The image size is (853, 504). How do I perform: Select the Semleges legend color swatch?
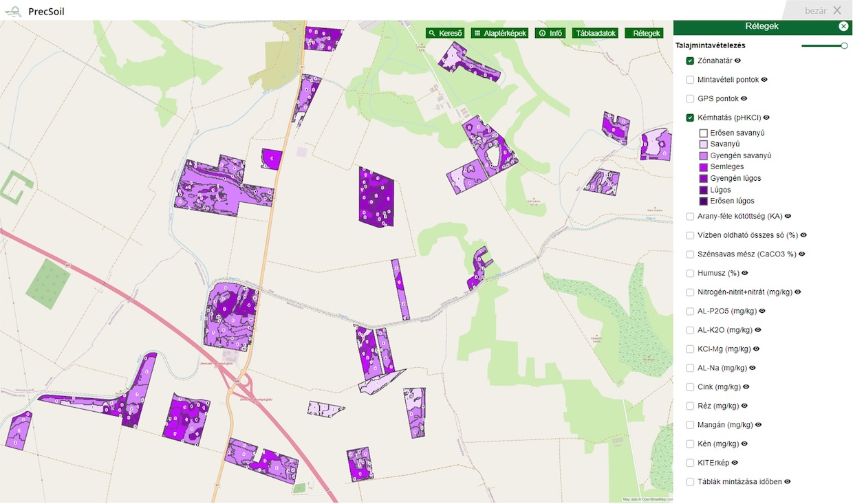pyautogui.click(x=703, y=167)
